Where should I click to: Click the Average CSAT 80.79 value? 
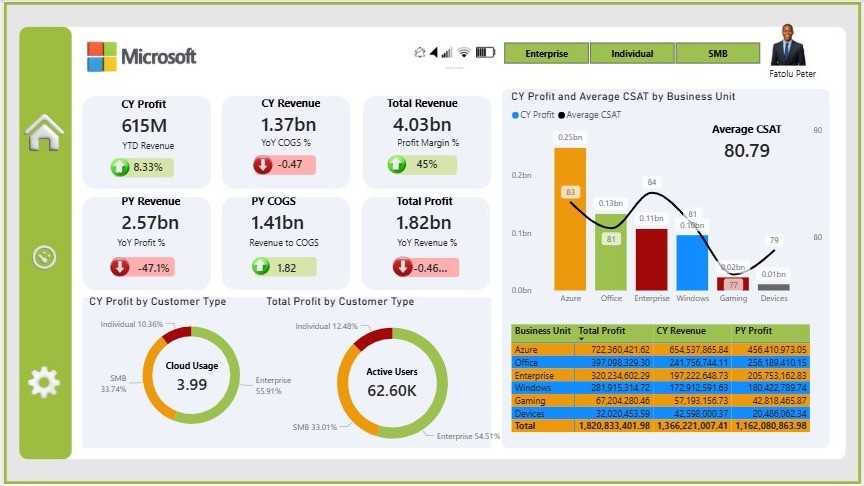point(747,150)
